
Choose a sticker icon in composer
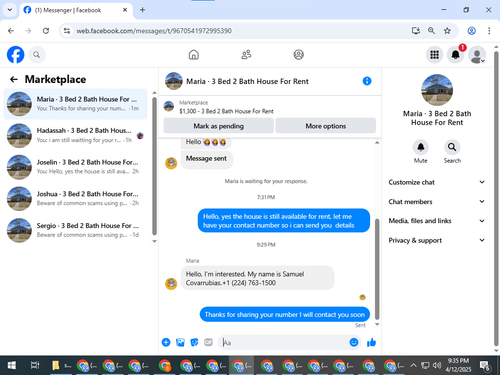point(194,342)
